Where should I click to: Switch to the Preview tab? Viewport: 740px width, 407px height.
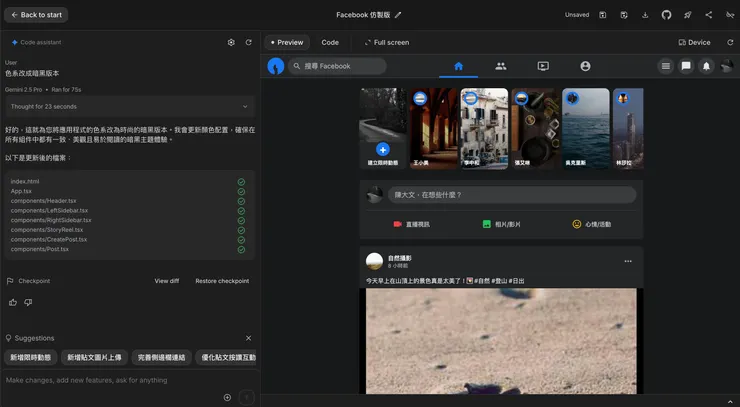[287, 42]
